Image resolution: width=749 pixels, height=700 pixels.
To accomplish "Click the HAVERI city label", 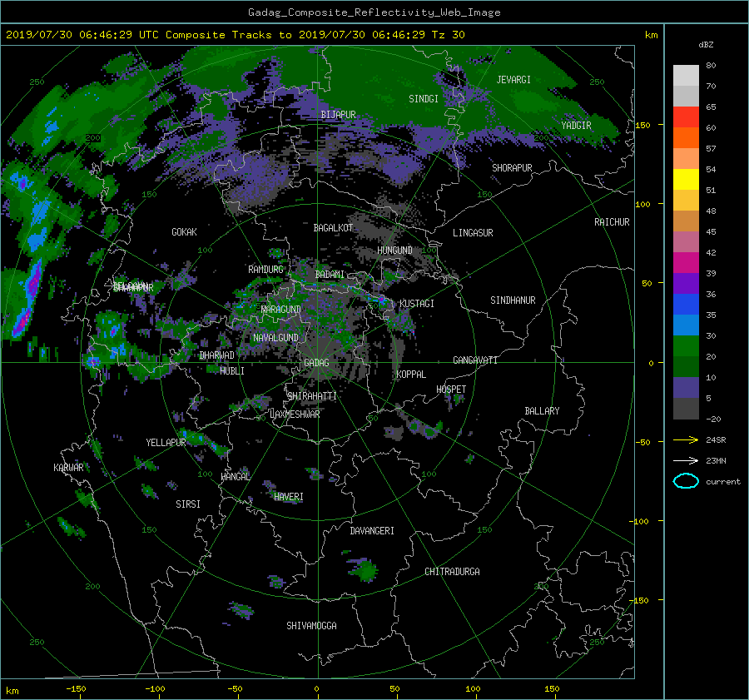I will coord(289,498).
